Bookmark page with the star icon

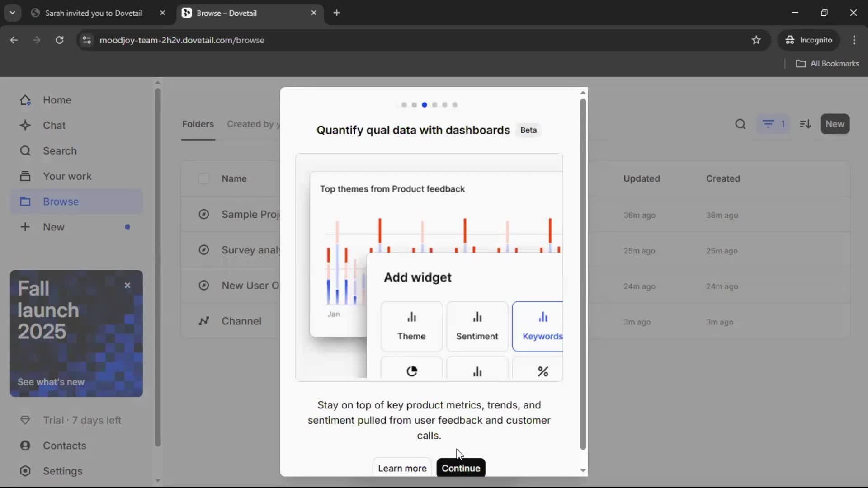click(x=756, y=40)
